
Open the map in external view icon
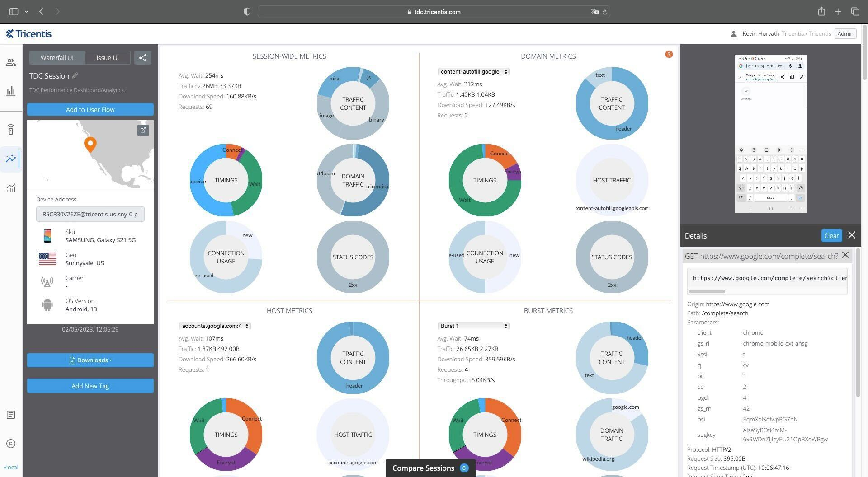click(x=143, y=131)
